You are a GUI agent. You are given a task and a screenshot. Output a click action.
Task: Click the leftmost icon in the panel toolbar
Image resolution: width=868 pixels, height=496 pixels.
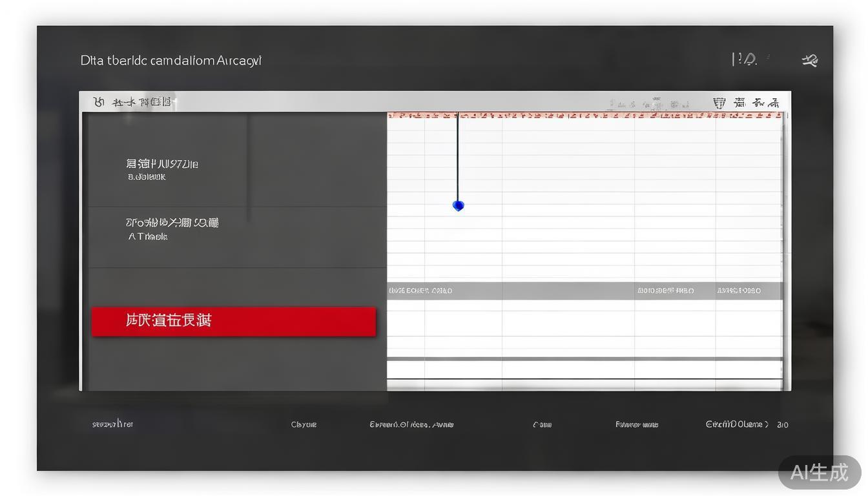tap(99, 102)
